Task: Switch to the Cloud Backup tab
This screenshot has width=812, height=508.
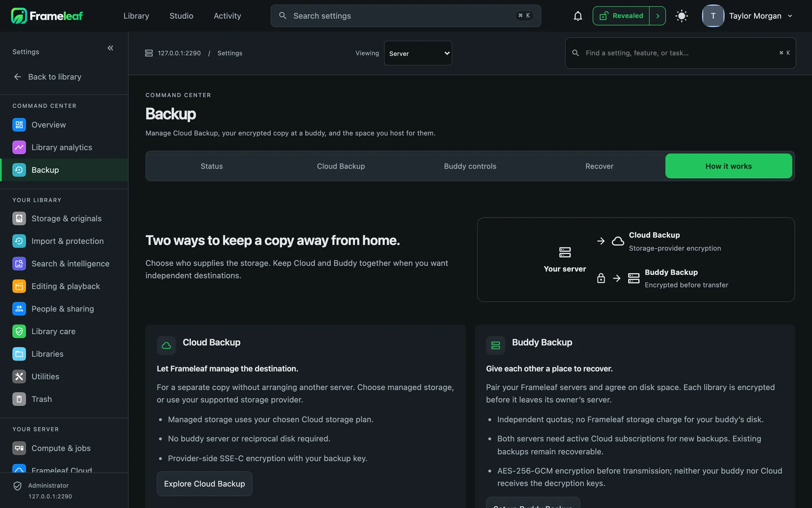Action: click(341, 166)
